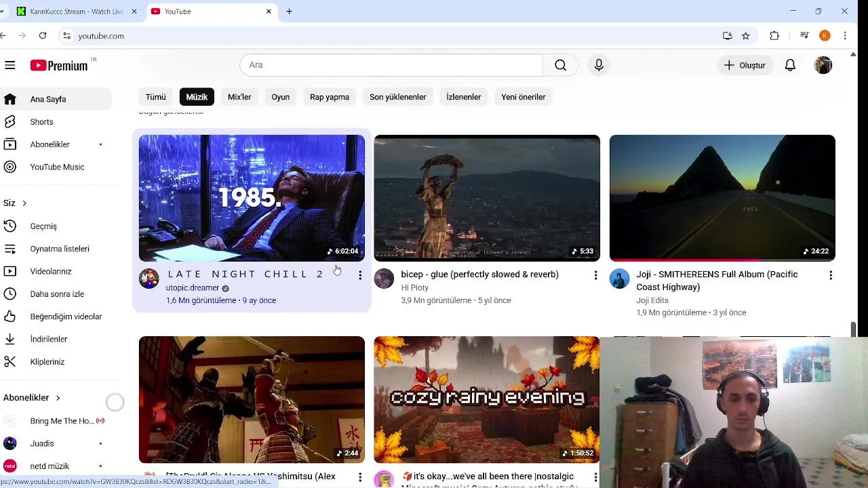Select the Oyun filter chip
This screenshot has height=488, width=868.
[281, 97]
